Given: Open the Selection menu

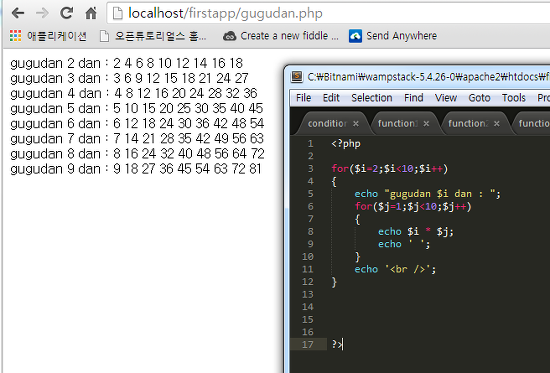Looking at the screenshot, I should [372, 98].
